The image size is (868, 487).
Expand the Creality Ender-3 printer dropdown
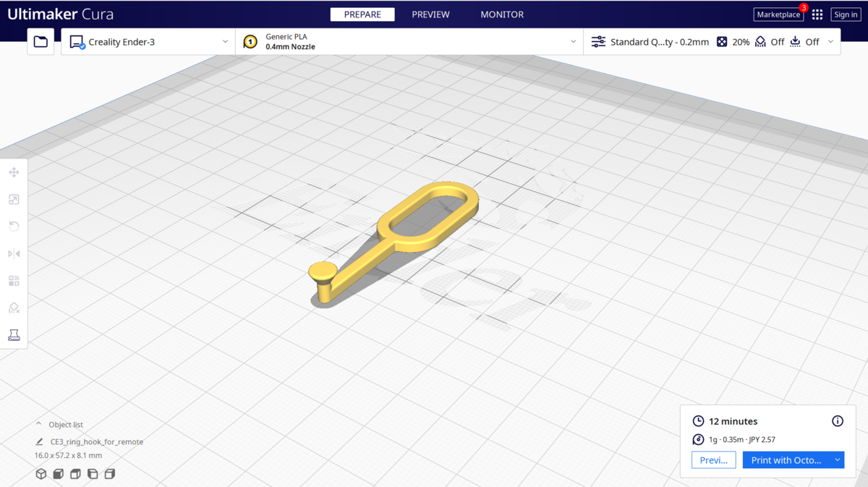(225, 42)
